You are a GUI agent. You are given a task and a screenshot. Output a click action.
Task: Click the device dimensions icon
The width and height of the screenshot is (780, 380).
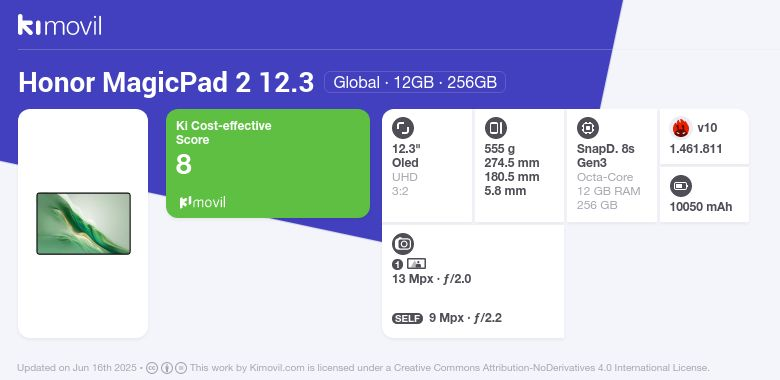(x=495, y=128)
